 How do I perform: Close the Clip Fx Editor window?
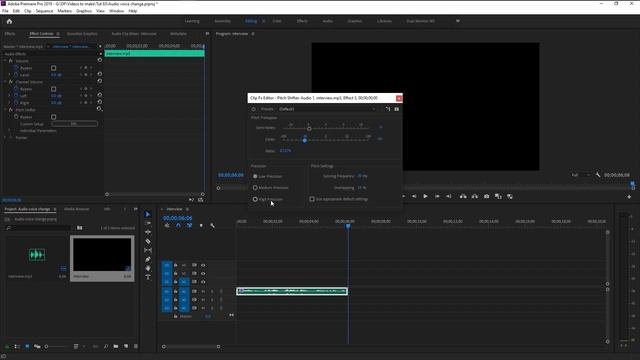[399, 98]
